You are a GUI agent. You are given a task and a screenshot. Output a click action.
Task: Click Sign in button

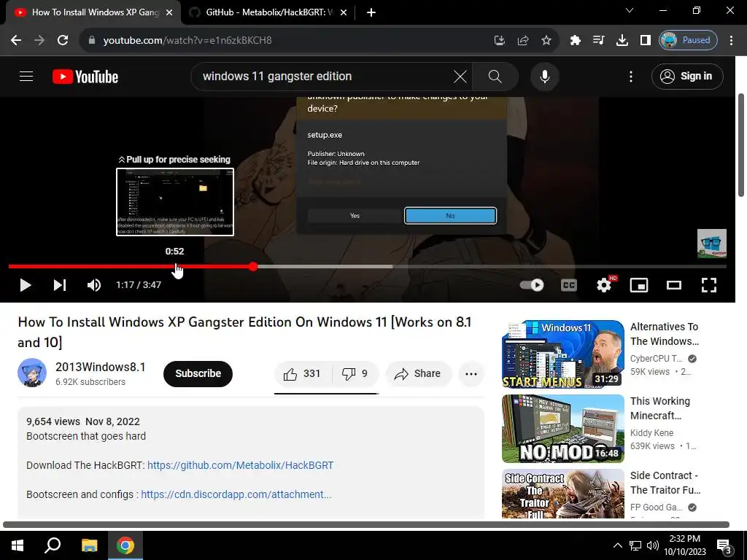pos(687,76)
